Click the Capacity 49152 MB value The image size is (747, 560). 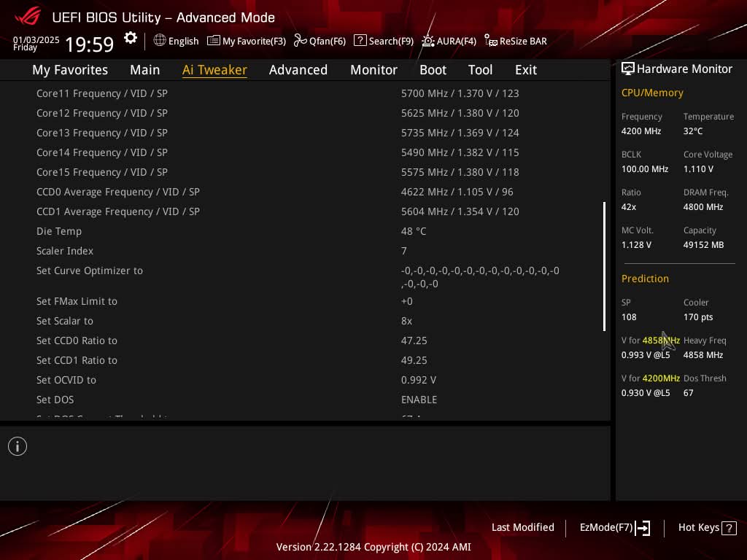pos(704,245)
